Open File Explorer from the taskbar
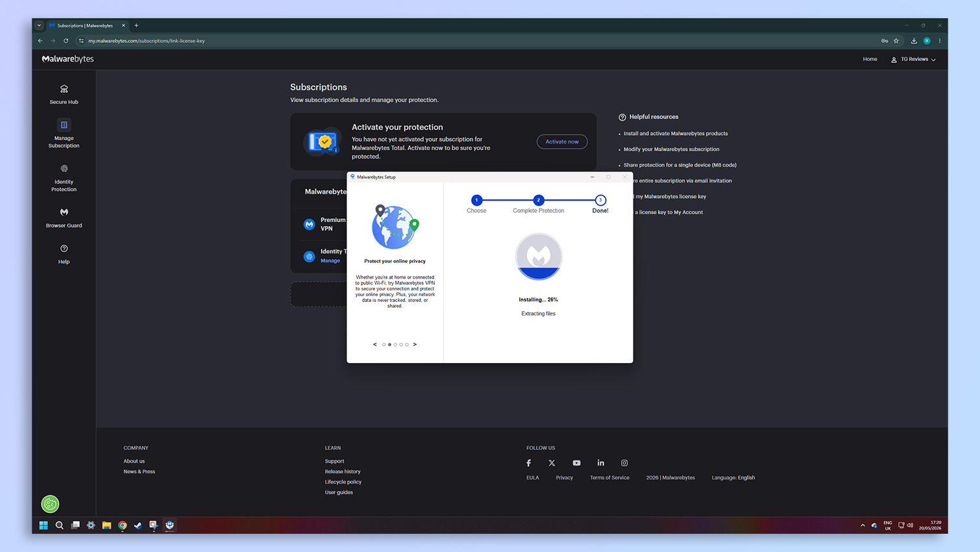This screenshot has height=552, width=980. [x=106, y=525]
